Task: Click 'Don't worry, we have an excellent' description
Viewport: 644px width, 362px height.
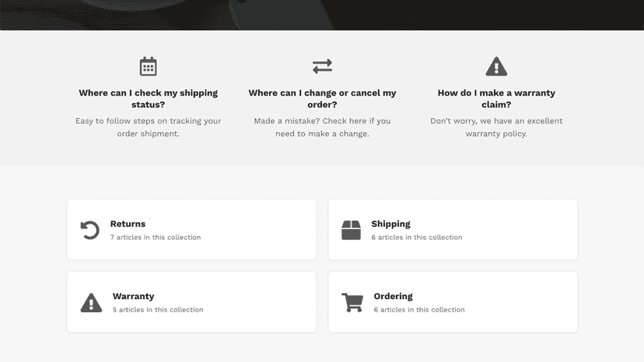Action: [496, 127]
